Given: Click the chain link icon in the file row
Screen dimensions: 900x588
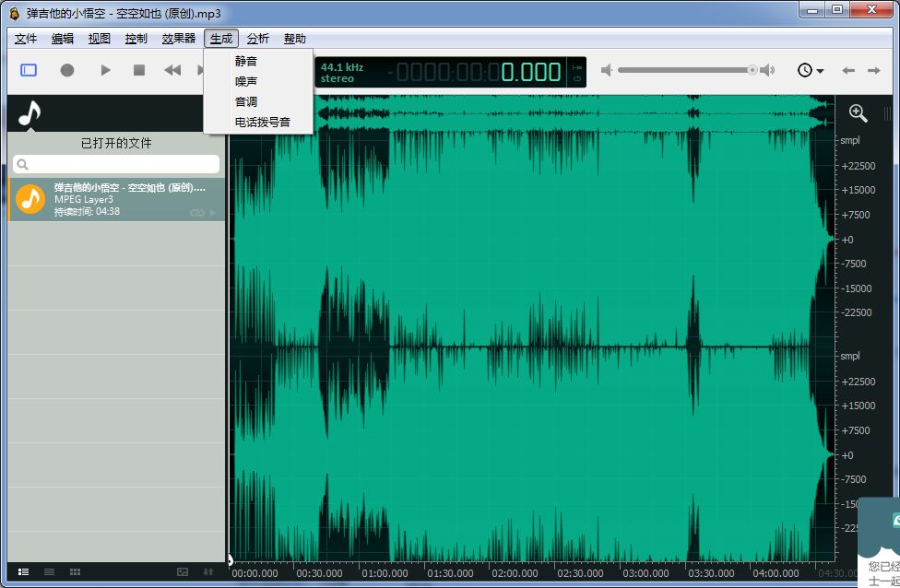Looking at the screenshot, I should tap(197, 212).
